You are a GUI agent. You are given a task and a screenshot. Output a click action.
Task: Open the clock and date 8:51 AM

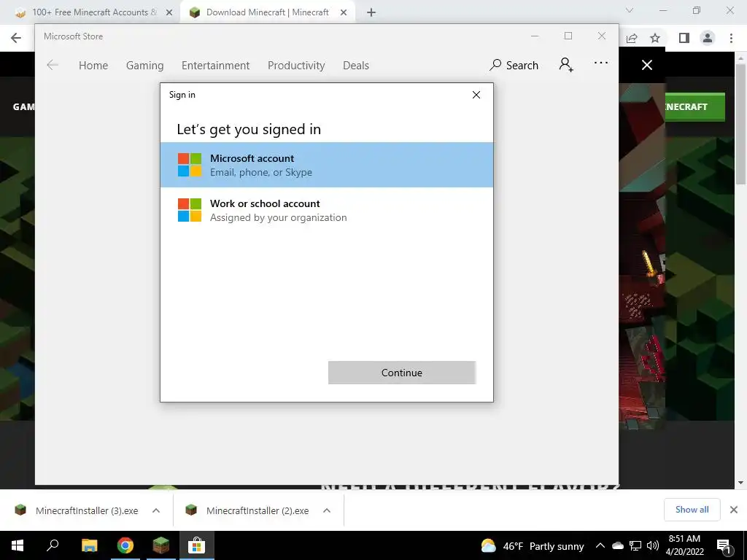pyautogui.click(x=684, y=545)
